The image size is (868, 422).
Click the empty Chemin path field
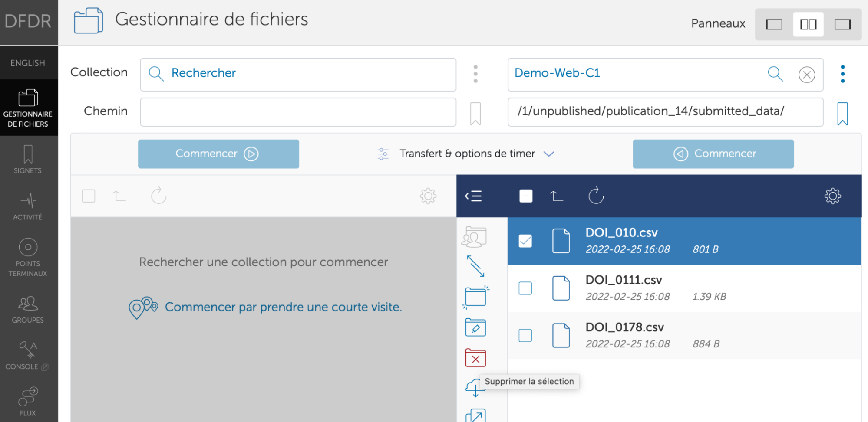(298, 112)
